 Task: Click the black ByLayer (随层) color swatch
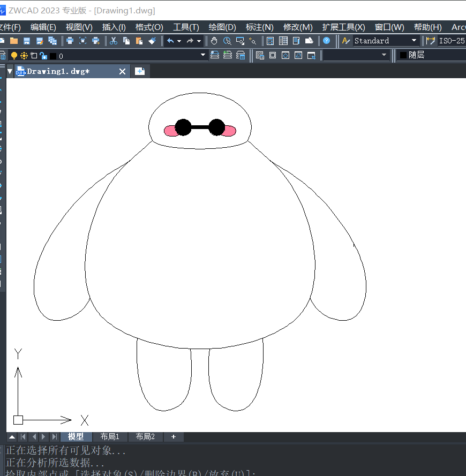[x=403, y=55]
